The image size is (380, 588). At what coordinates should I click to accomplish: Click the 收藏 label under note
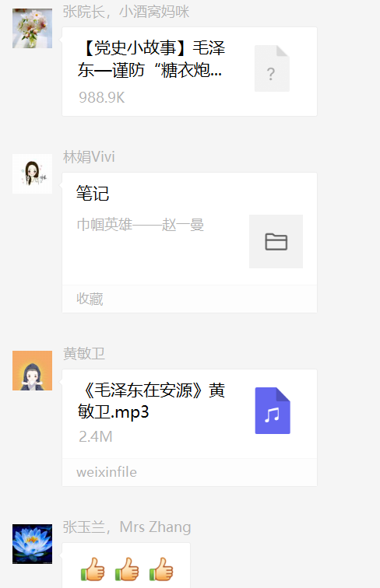point(90,299)
